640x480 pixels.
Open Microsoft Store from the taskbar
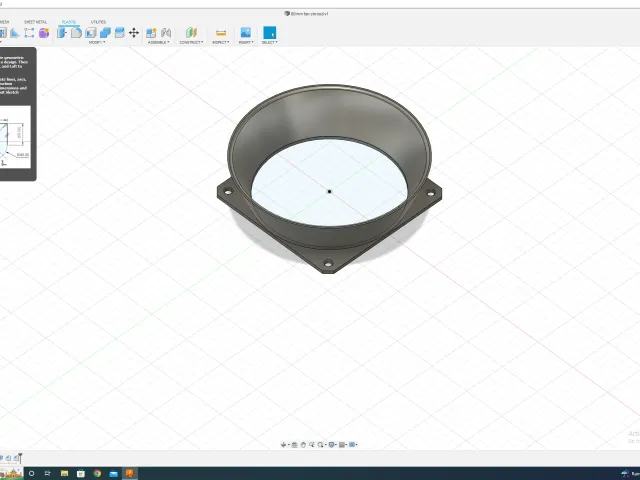pyautogui.click(x=81, y=473)
